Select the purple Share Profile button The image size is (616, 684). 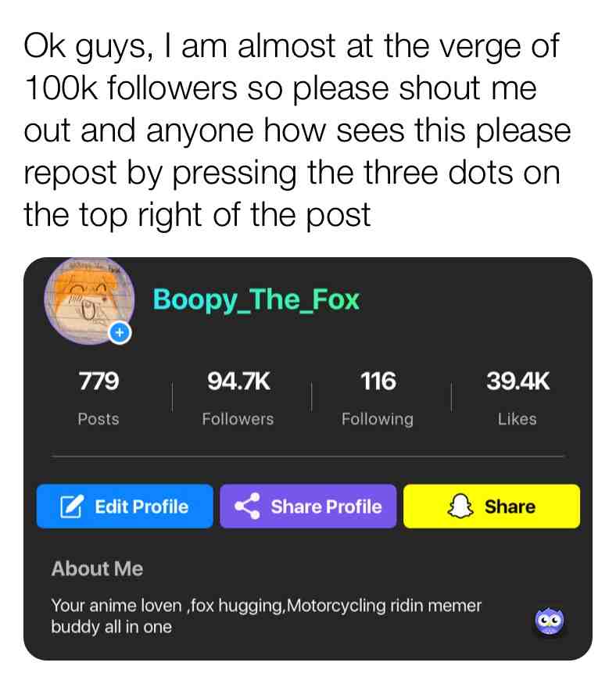click(308, 507)
